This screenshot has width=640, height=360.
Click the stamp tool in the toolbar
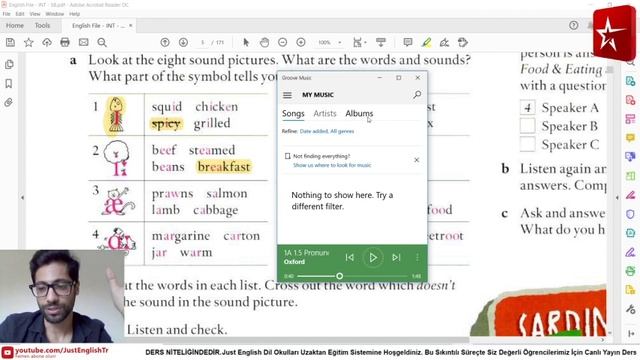[462, 42]
